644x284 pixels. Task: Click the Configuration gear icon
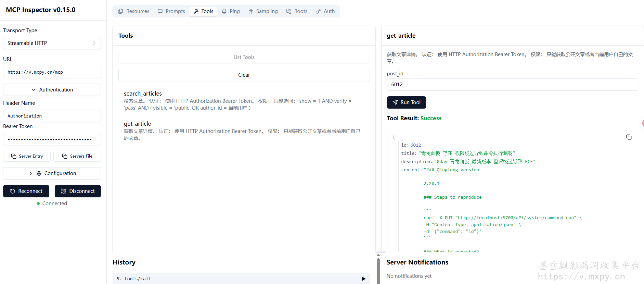tap(39, 173)
